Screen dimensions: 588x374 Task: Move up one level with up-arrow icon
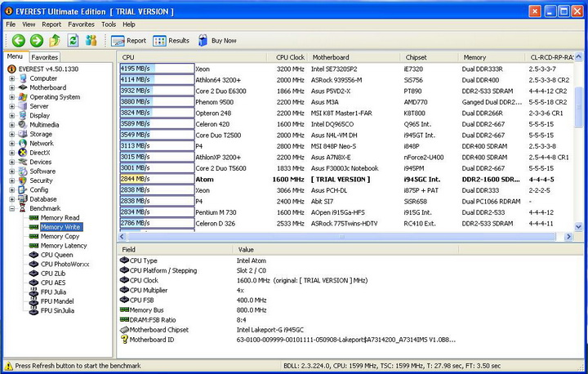[x=55, y=40]
